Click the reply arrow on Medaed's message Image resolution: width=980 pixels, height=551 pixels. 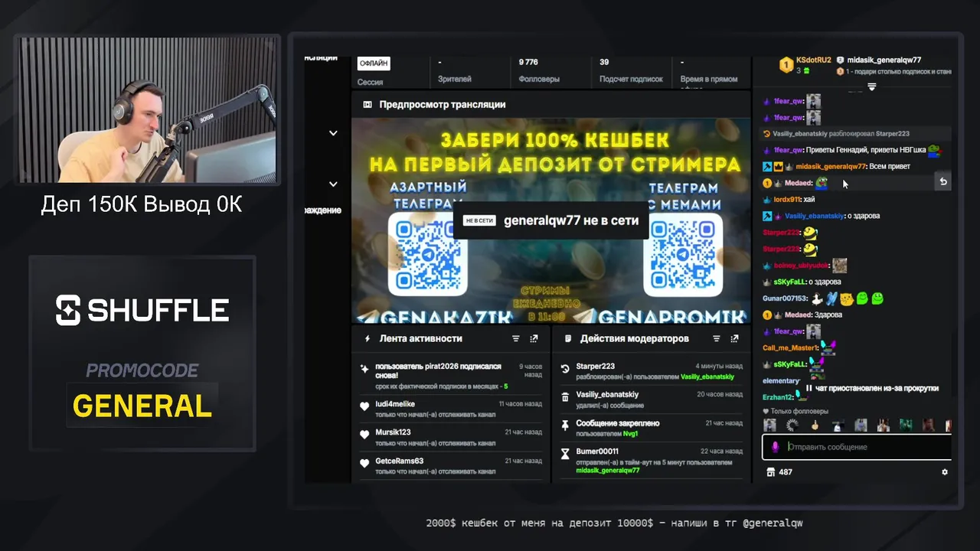tap(943, 182)
